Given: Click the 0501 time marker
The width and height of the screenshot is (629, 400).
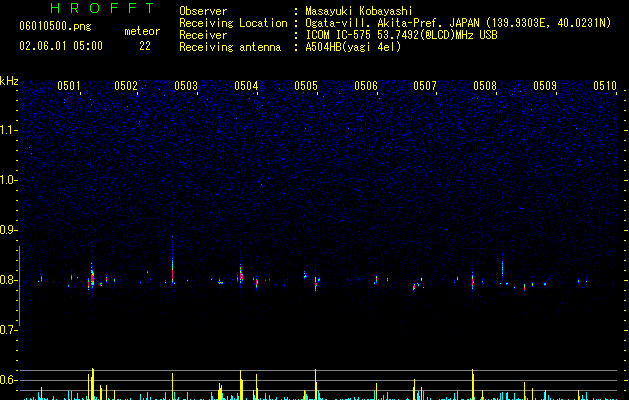Looking at the screenshot, I should (x=69, y=86).
